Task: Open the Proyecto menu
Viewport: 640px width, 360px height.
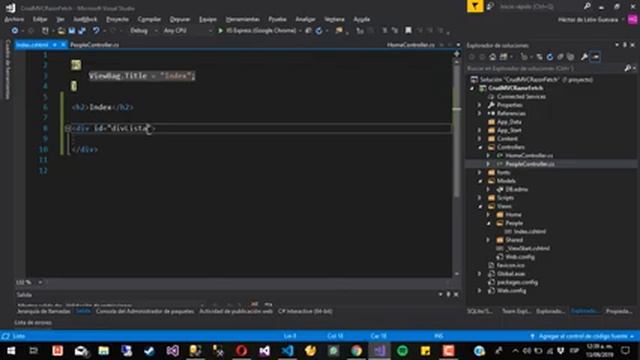Action: click(x=118, y=19)
